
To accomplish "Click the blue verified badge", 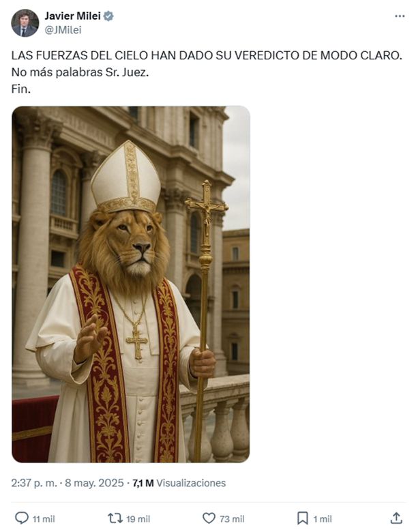I will [108, 16].
